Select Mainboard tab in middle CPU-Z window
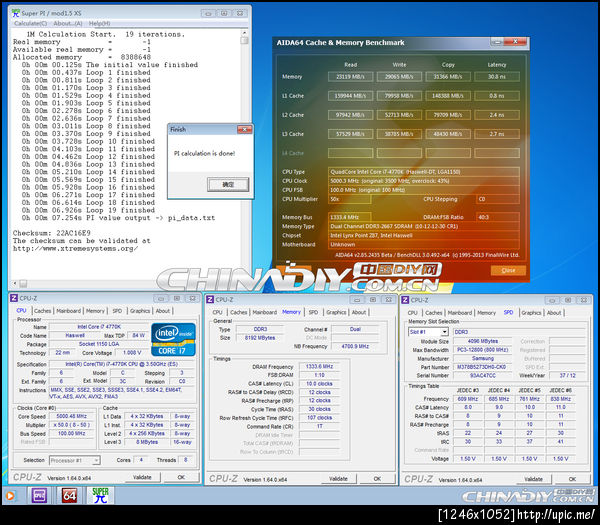 click(x=264, y=312)
